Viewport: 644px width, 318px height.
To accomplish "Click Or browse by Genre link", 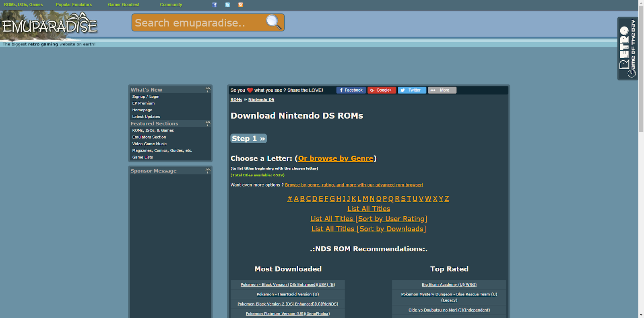I will [336, 158].
